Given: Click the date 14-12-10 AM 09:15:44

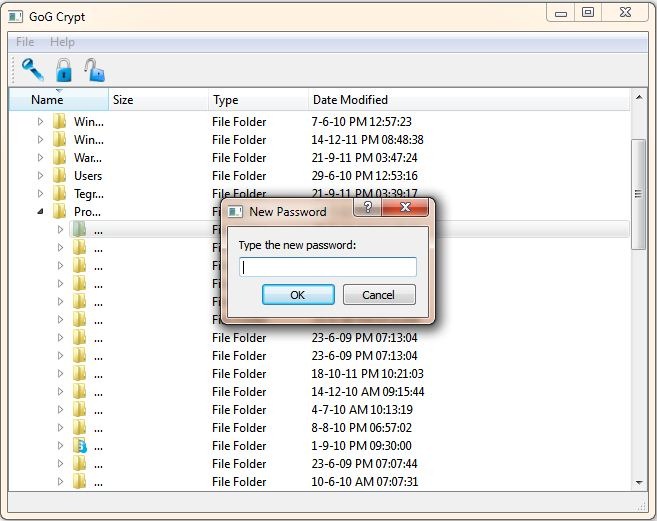Looking at the screenshot, I should point(367,391).
